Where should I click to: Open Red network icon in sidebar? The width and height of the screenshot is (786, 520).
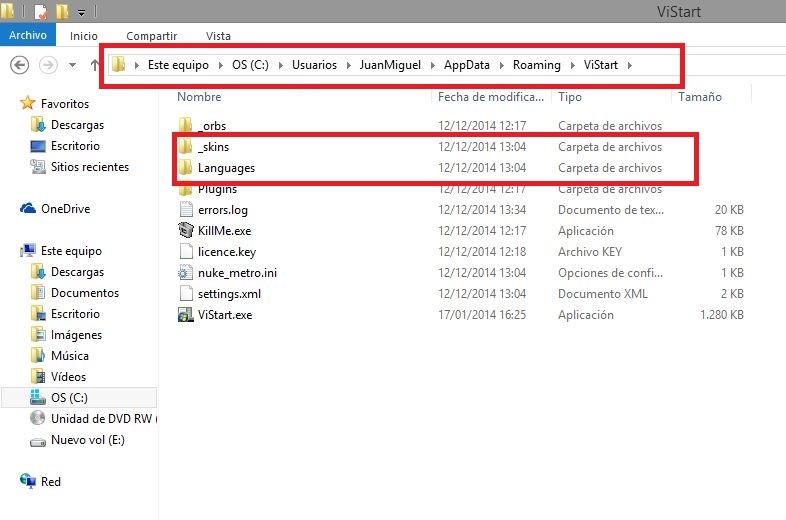click(28, 481)
